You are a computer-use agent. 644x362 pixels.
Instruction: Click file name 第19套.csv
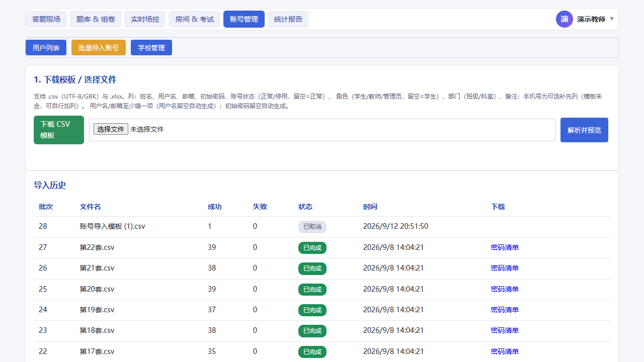pos(97,310)
